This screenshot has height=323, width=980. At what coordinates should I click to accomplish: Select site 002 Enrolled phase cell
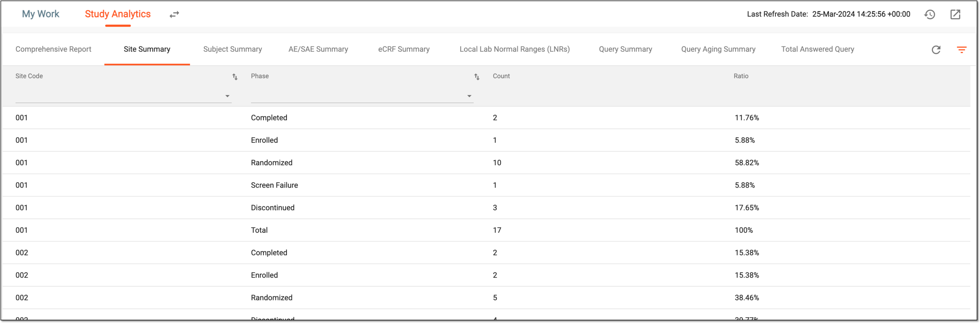(264, 275)
